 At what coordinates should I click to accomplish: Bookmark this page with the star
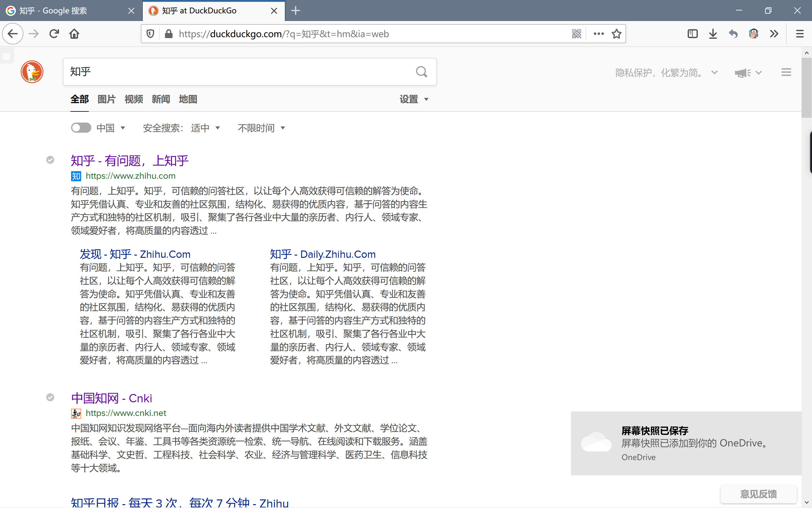(x=616, y=34)
